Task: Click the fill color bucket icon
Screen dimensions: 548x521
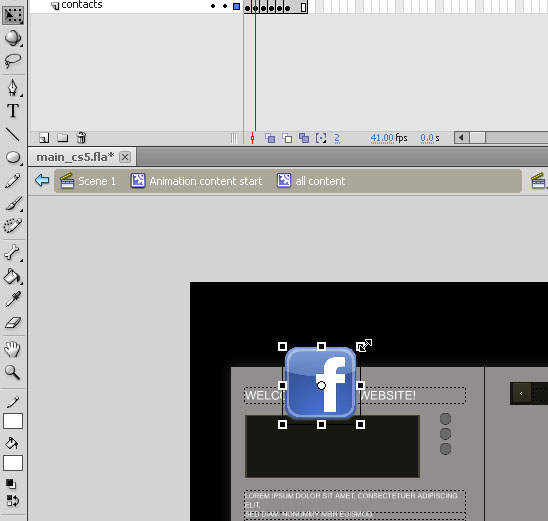Action: click(x=12, y=443)
